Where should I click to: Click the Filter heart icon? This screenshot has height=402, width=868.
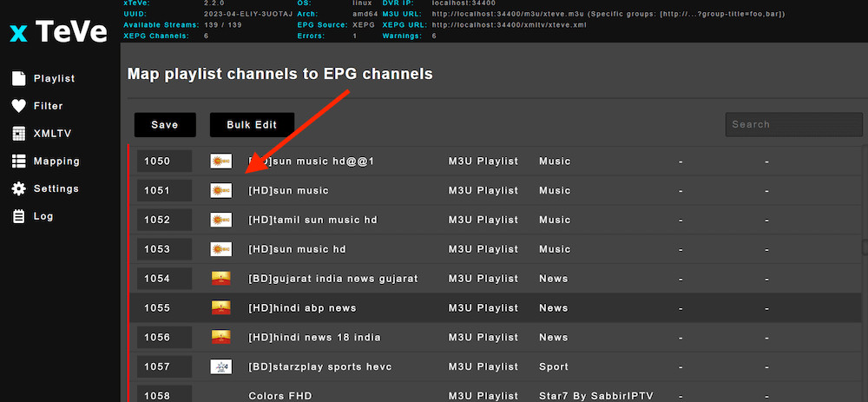click(x=19, y=106)
